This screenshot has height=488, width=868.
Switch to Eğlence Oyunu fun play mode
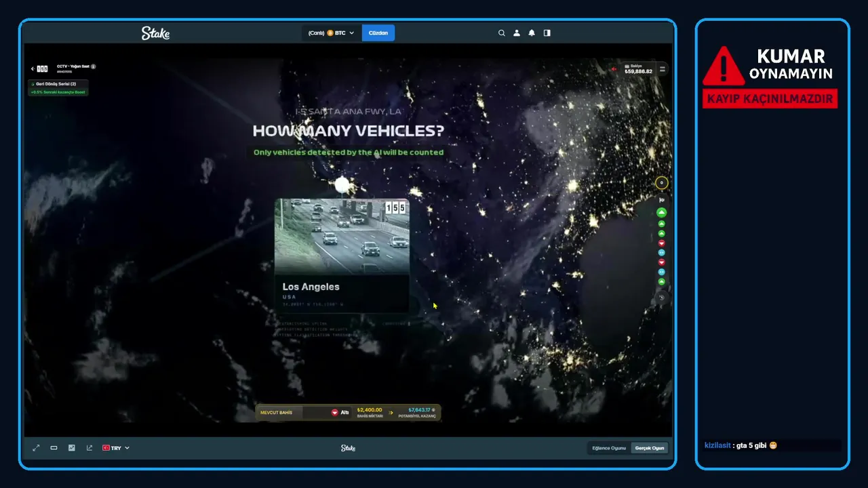pyautogui.click(x=609, y=448)
